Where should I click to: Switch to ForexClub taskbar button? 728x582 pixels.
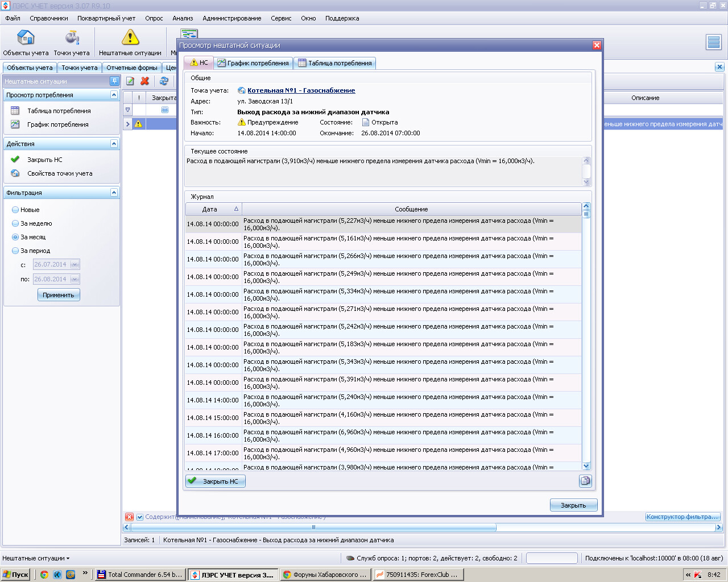coord(418,575)
